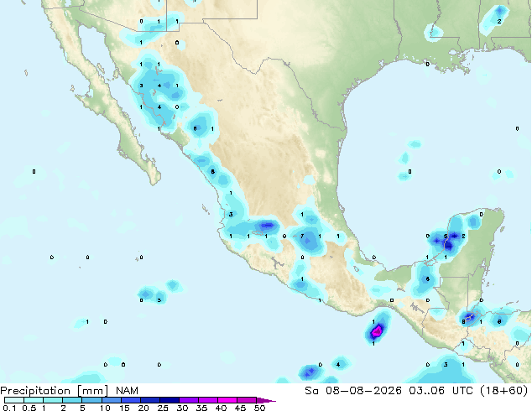Click the arrow-shaped swatch above 50 mm
Viewport: 532px width, 411px height.
[x=266, y=400]
